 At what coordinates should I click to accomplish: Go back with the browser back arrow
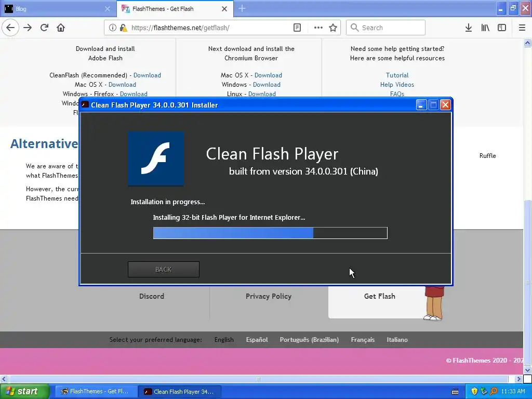coord(10,28)
